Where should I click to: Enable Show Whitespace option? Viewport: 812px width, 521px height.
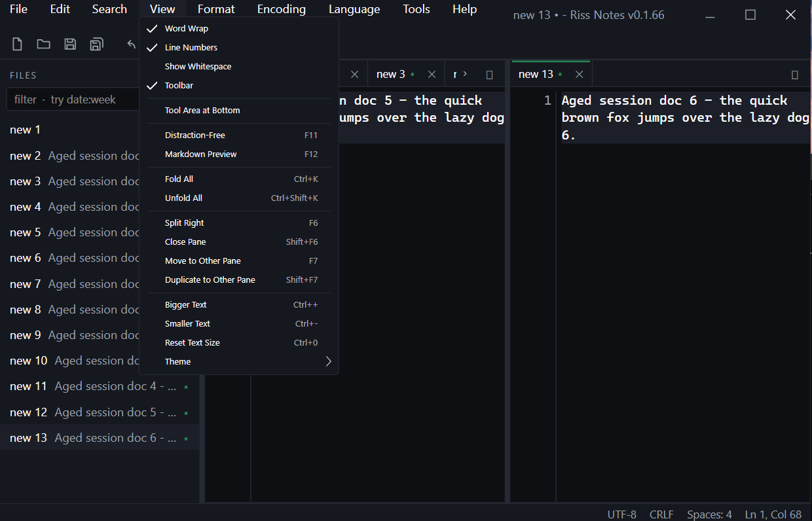tap(239, 67)
